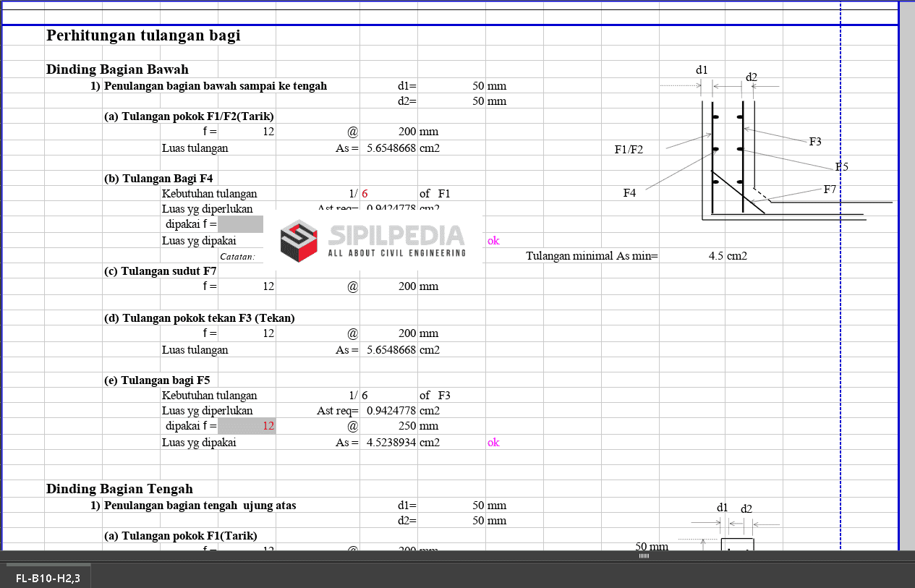This screenshot has height=588, width=915.
Task: Click the F1/F2 label in the wall diagram
Action: click(629, 150)
